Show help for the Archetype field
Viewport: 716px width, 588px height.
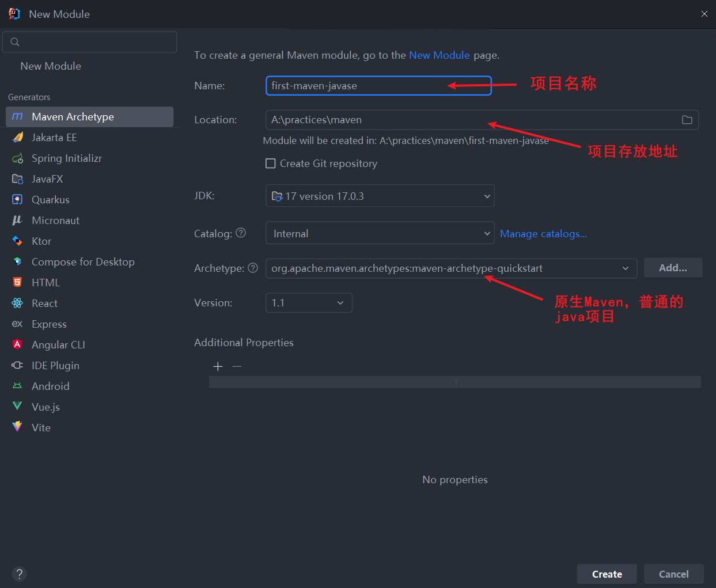[x=252, y=268]
